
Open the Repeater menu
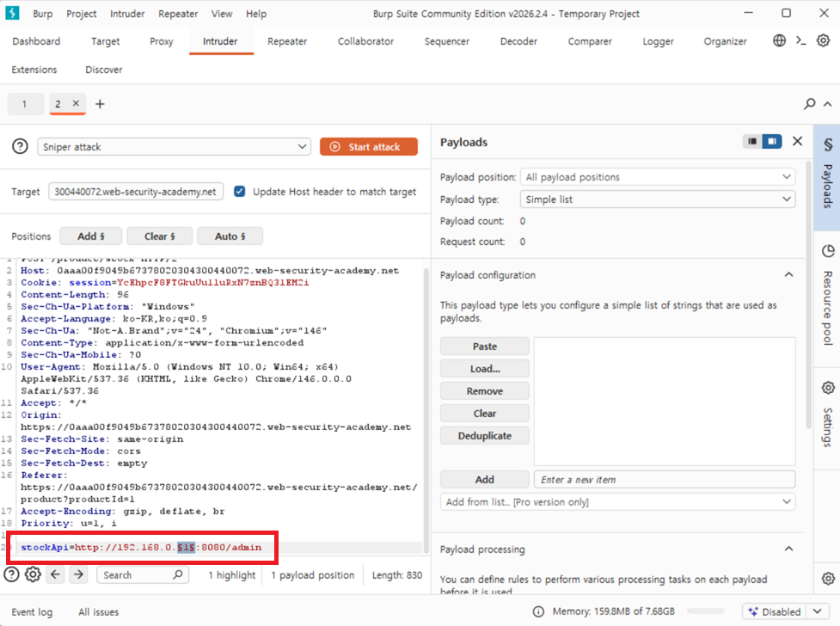(x=178, y=14)
